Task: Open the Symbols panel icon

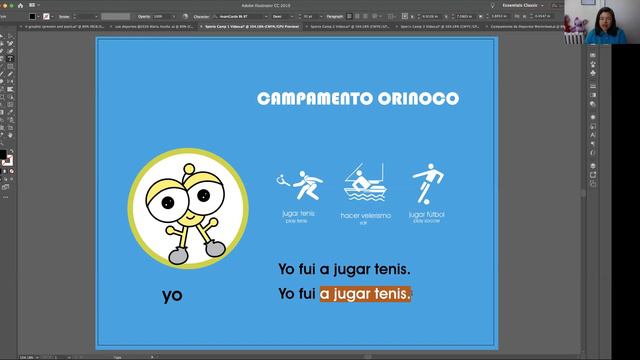Action: click(593, 73)
